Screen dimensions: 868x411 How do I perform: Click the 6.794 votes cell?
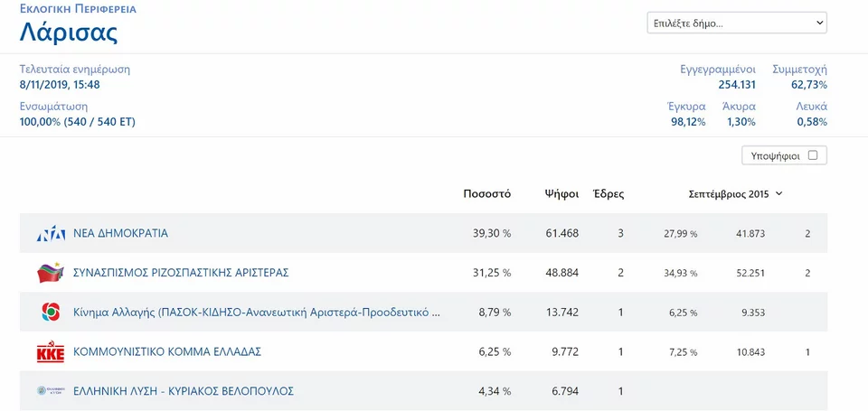pos(564,391)
